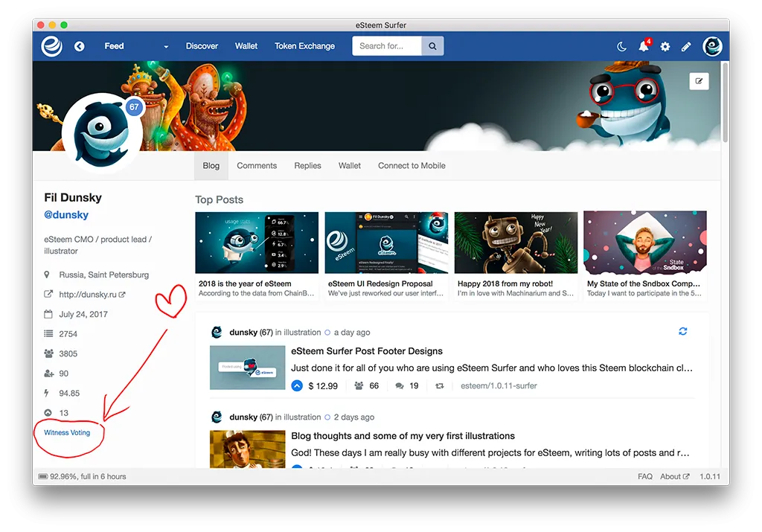Open the Connect to Mobile tab
Viewport: 762px width, 532px height.
tap(412, 166)
